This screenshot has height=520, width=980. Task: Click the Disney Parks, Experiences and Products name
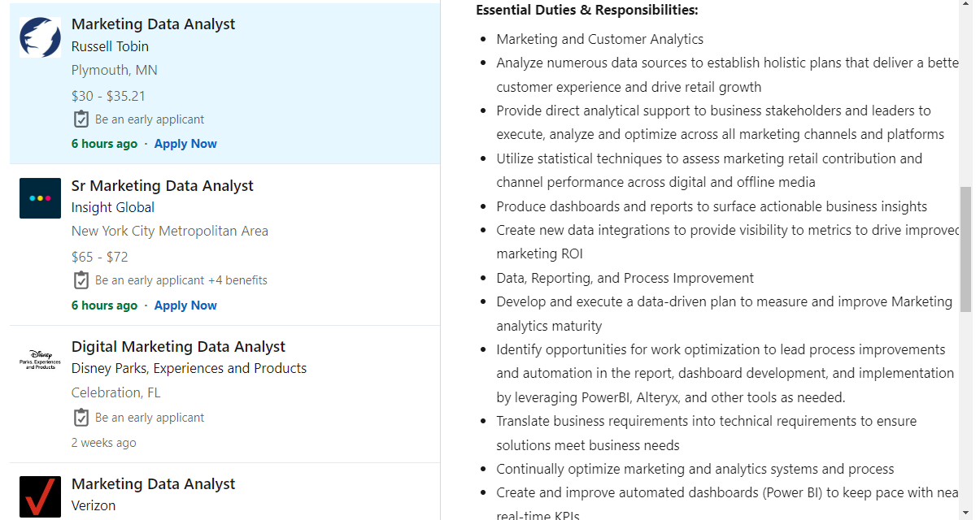189,369
